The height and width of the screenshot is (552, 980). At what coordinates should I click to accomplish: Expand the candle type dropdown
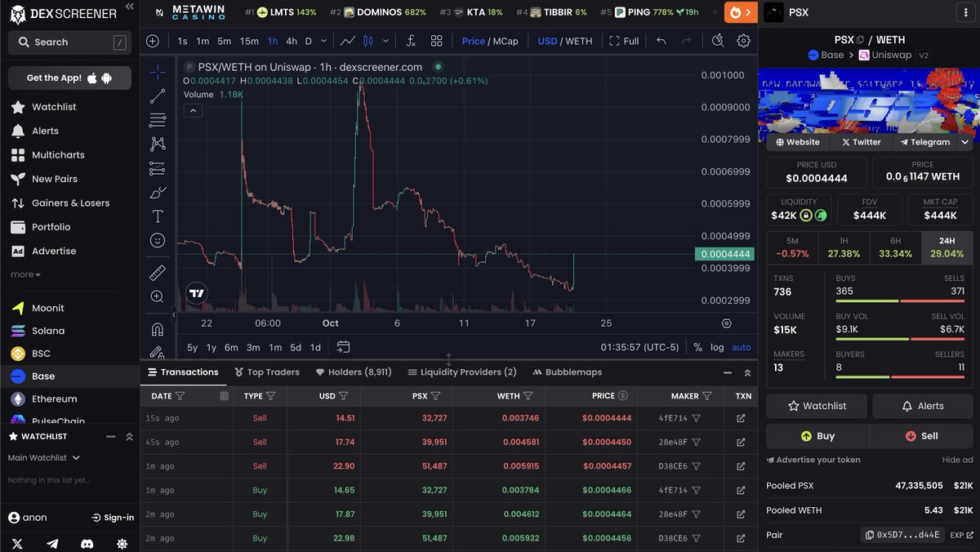(x=385, y=40)
